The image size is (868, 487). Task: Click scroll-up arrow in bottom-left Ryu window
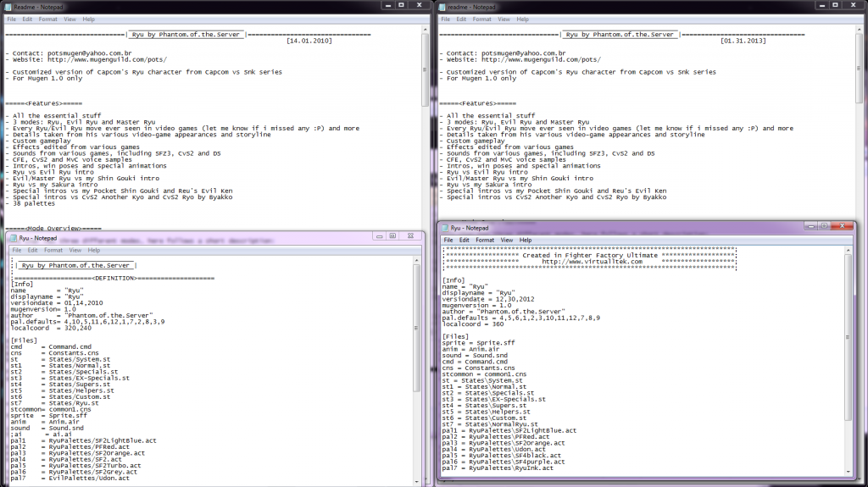417,260
